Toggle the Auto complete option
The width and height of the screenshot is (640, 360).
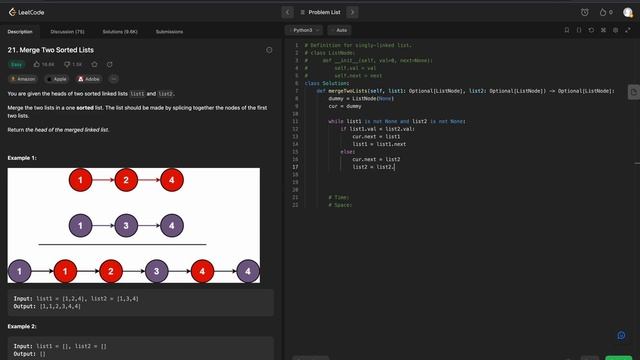coord(339,30)
